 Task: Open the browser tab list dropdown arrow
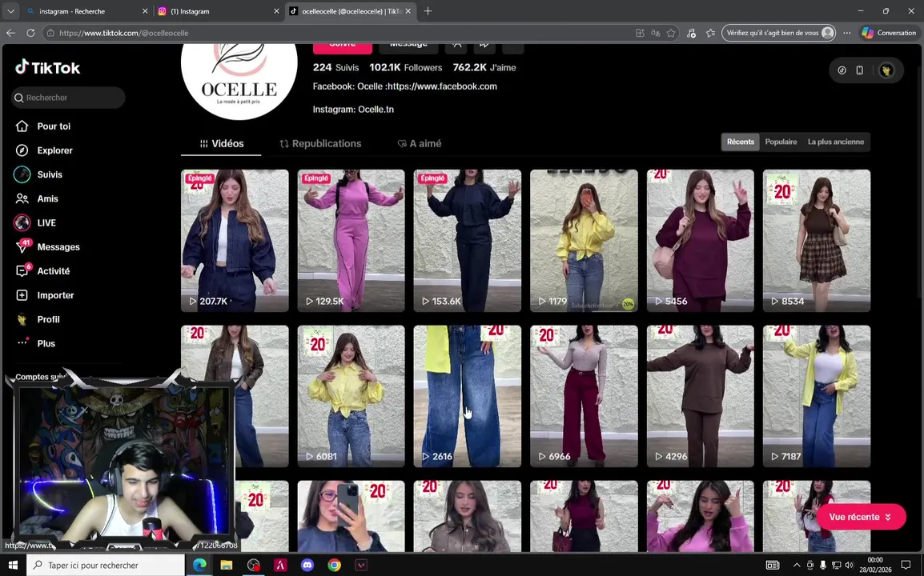click(x=10, y=11)
